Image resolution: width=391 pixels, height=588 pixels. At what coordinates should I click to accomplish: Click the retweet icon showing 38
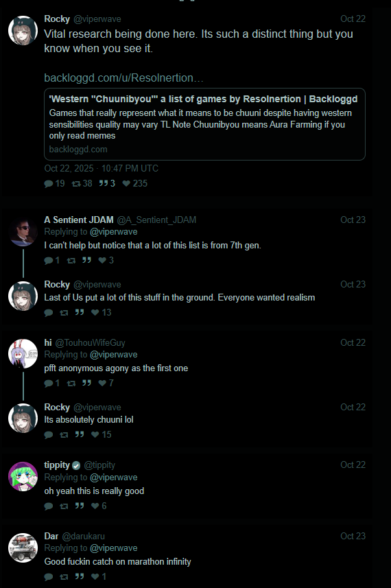(x=76, y=183)
